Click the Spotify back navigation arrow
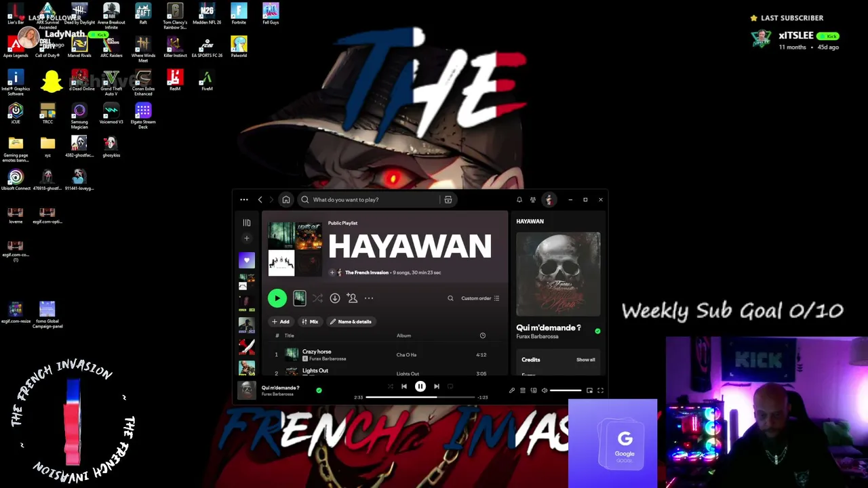 [260, 200]
